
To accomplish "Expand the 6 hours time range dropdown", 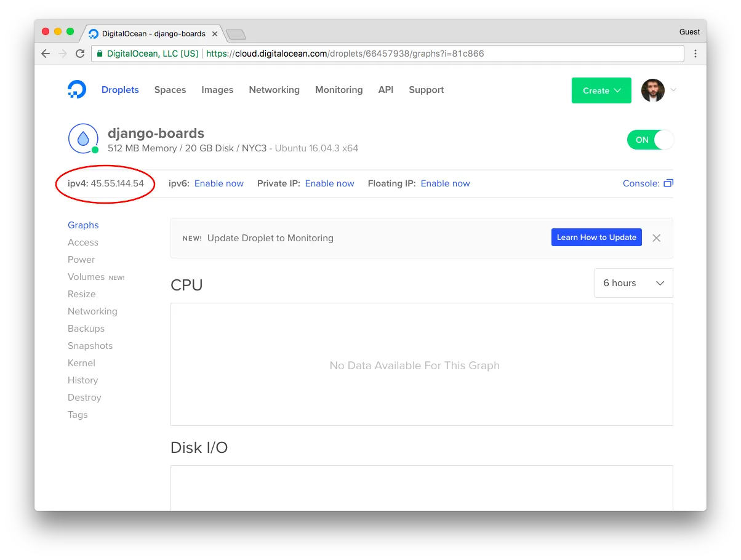I will tap(634, 283).
